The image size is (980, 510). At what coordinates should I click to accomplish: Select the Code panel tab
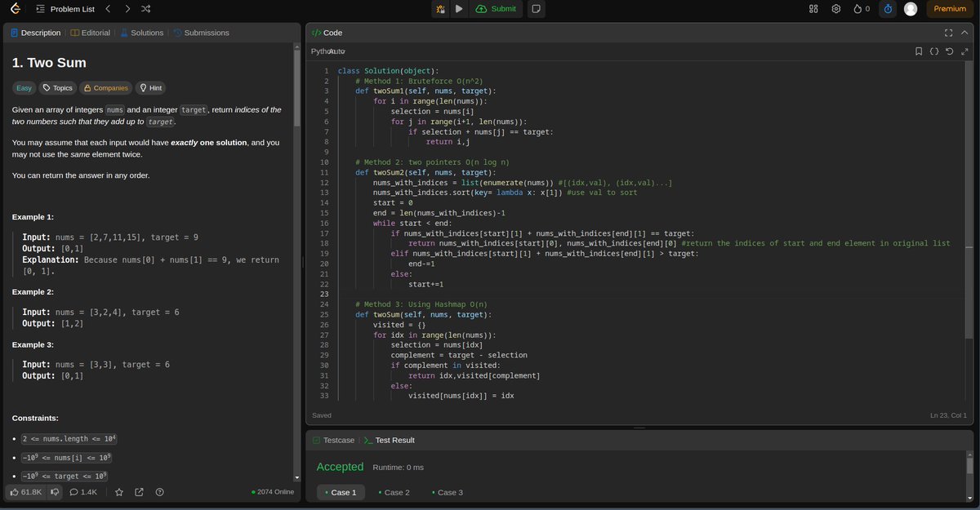pos(327,33)
